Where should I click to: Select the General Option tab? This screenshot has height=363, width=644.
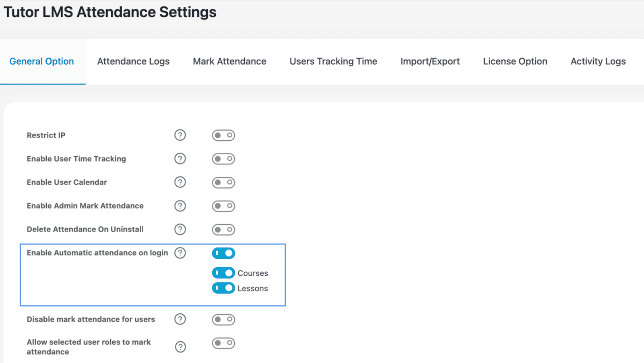42,62
